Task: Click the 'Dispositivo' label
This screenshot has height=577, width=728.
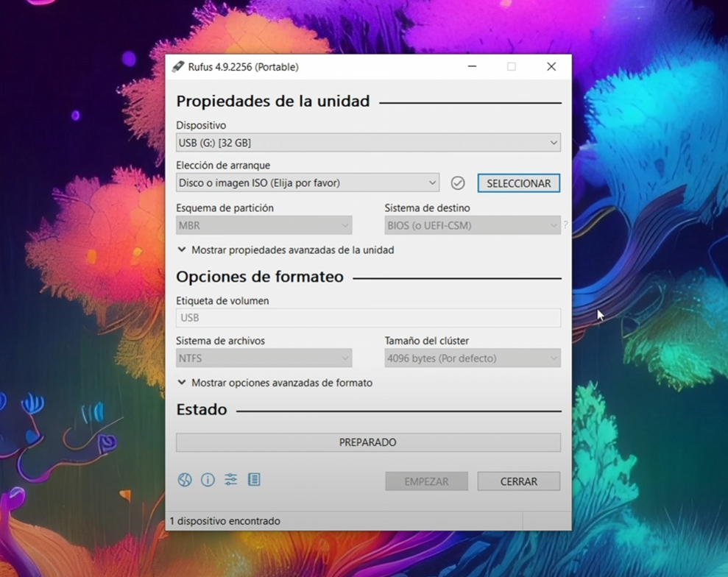Action: pyautogui.click(x=201, y=125)
